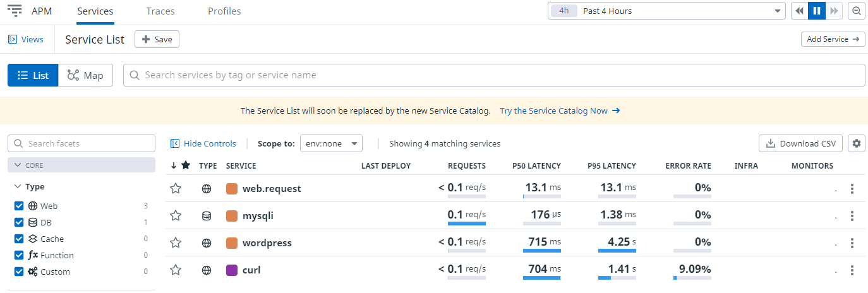Image resolution: width=868 pixels, height=293 pixels.
Task: Collapse the Type facet group
Action: pyautogui.click(x=17, y=187)
